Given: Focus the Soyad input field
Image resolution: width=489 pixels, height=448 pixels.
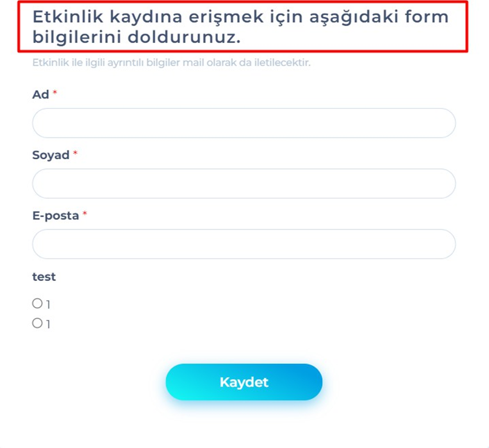Looking at the screenshot, I should [244, 183].
